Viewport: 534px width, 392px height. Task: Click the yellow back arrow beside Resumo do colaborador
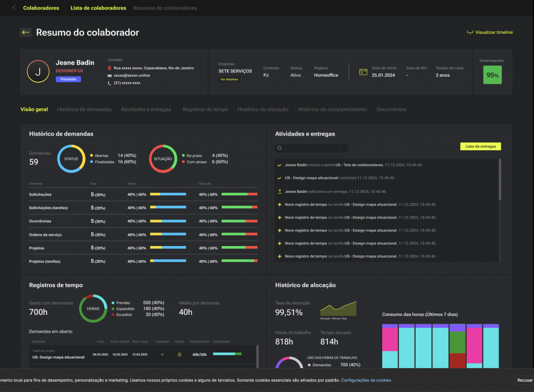26,32
